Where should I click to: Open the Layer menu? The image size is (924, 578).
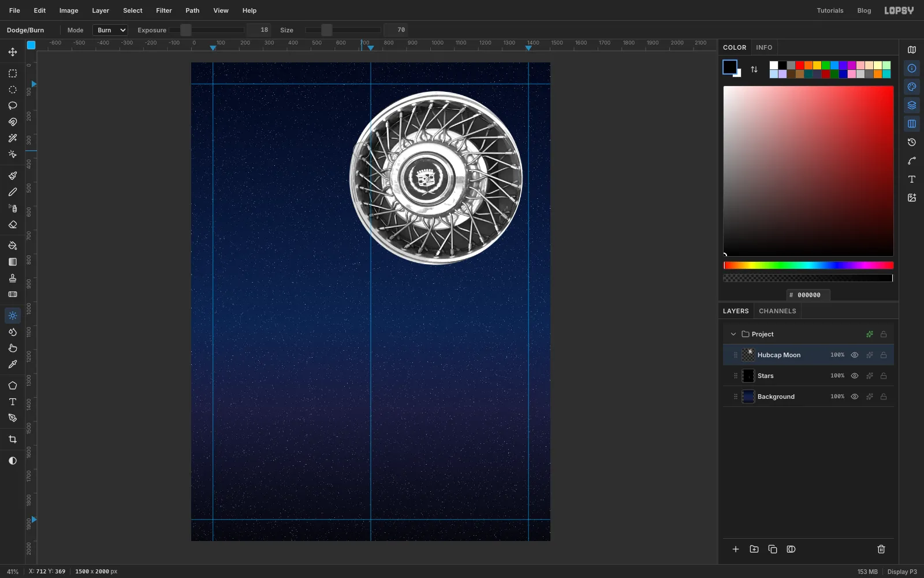(100, 10)
